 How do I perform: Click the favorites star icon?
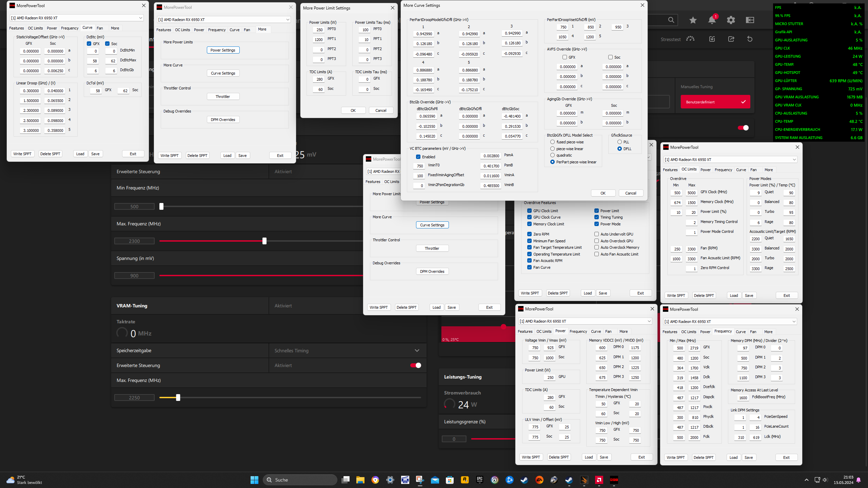pyautogui.click(x=693, y=20)
